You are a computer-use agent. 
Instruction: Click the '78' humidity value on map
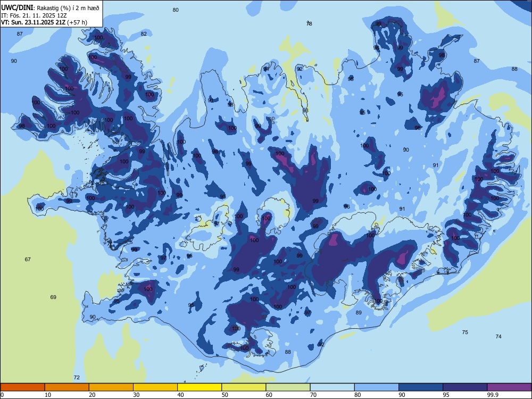tap(309, 24)
